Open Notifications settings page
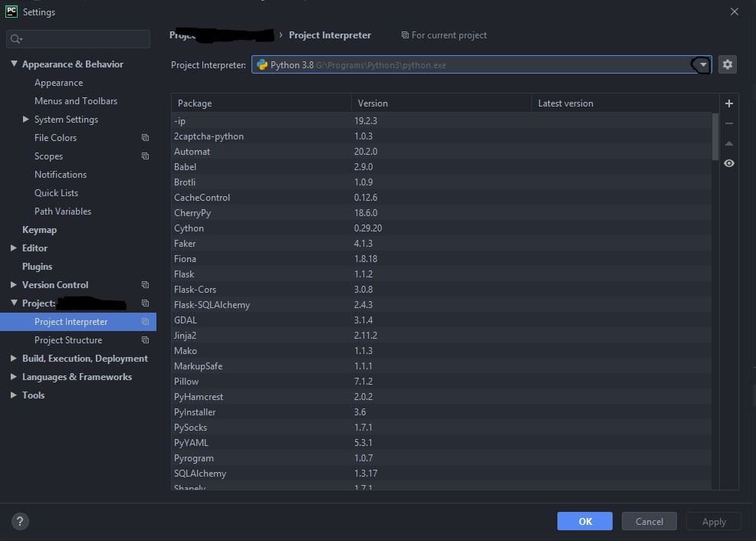756x541 pixels. tap(61, 175)
